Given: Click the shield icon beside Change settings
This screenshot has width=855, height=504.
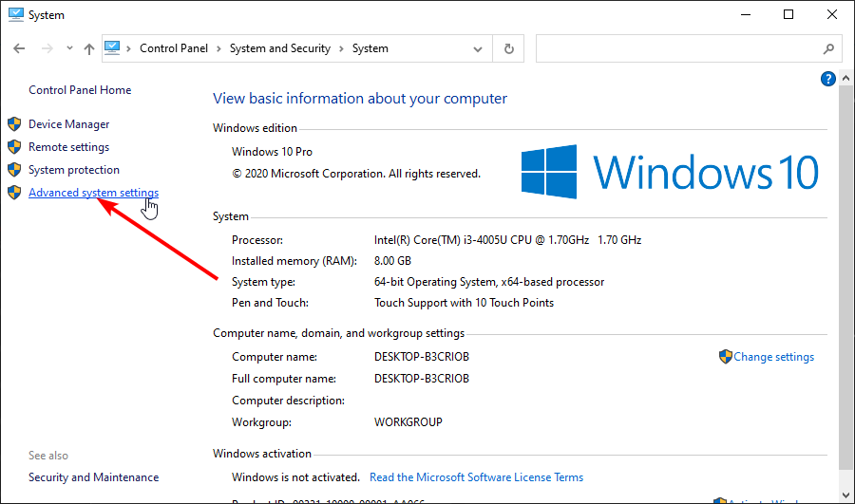Looking at the screenshot, I should 725,357.
